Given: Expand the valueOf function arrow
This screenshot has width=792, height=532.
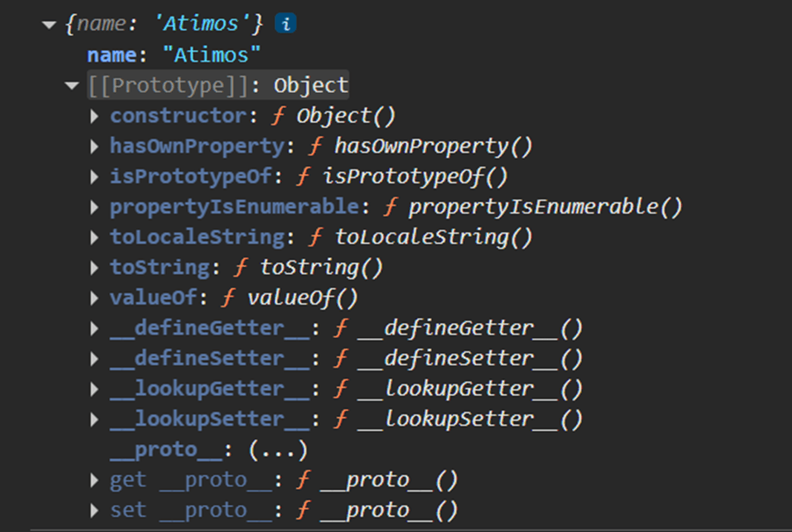Looking at the screenshot, I should click(x=95, y=298).
